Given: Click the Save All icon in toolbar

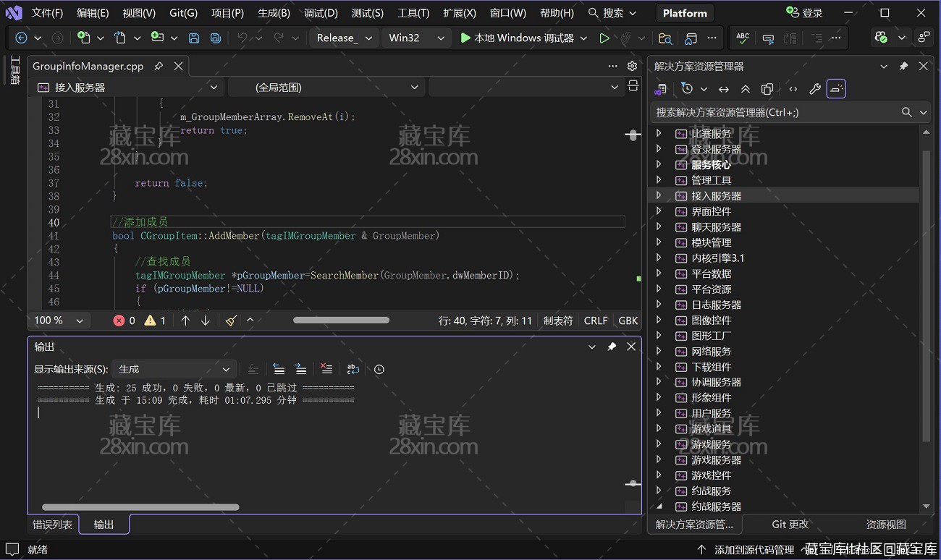Looking at the screenshot, I should (215, 38).
